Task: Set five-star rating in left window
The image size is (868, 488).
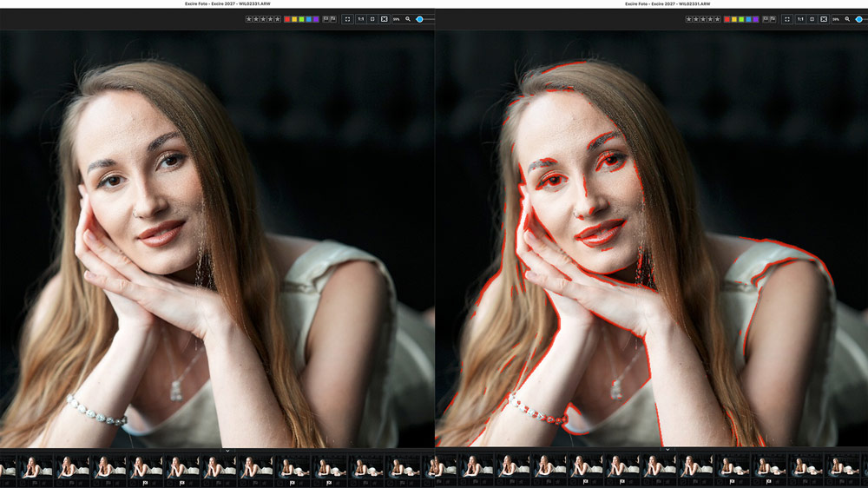Action: click(x=278, y=19)
